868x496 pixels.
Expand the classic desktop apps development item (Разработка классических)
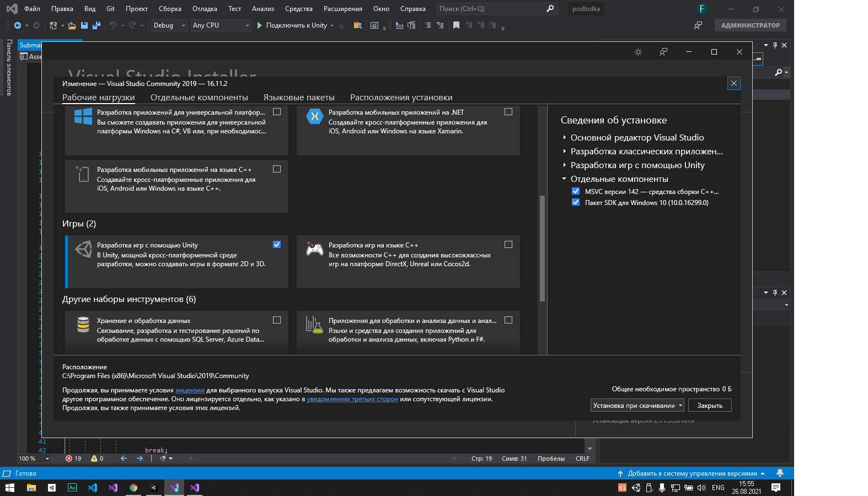564,151
